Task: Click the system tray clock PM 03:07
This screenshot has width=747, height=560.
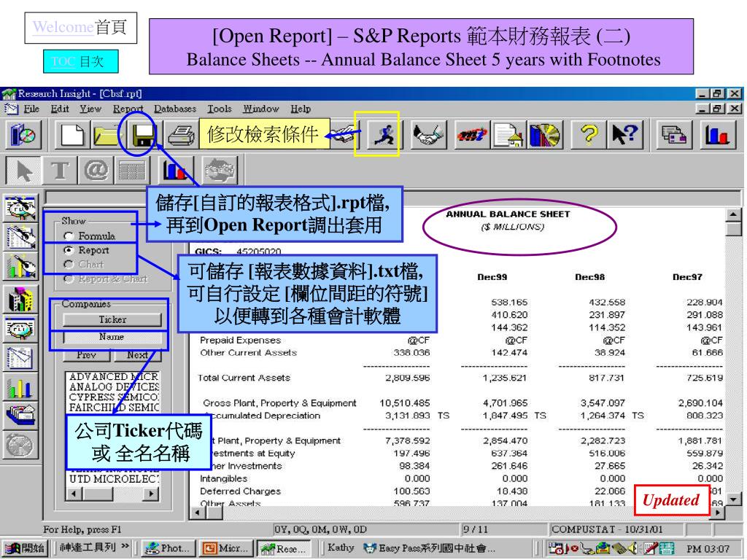Action: pyautogui.click(x=708, y=548)
